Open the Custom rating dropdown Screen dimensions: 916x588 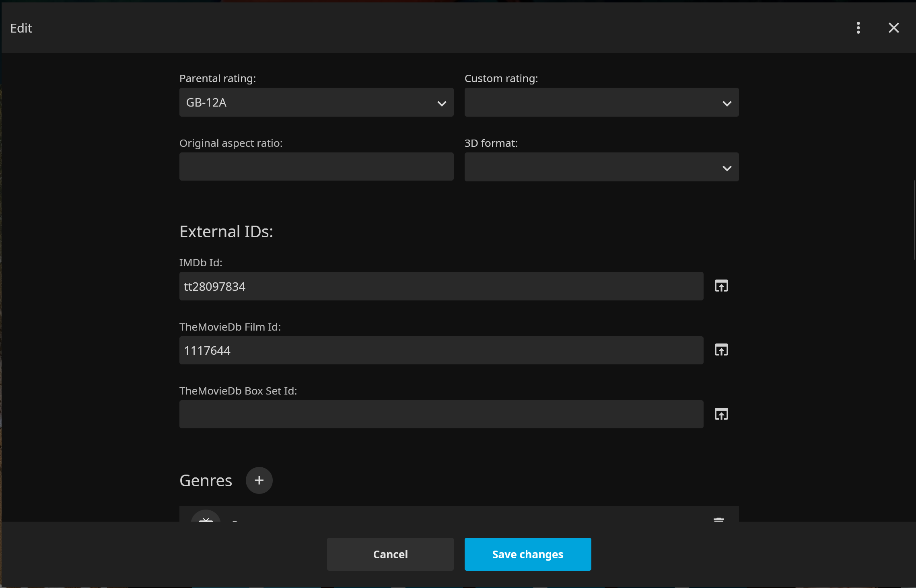coord(601,103)
